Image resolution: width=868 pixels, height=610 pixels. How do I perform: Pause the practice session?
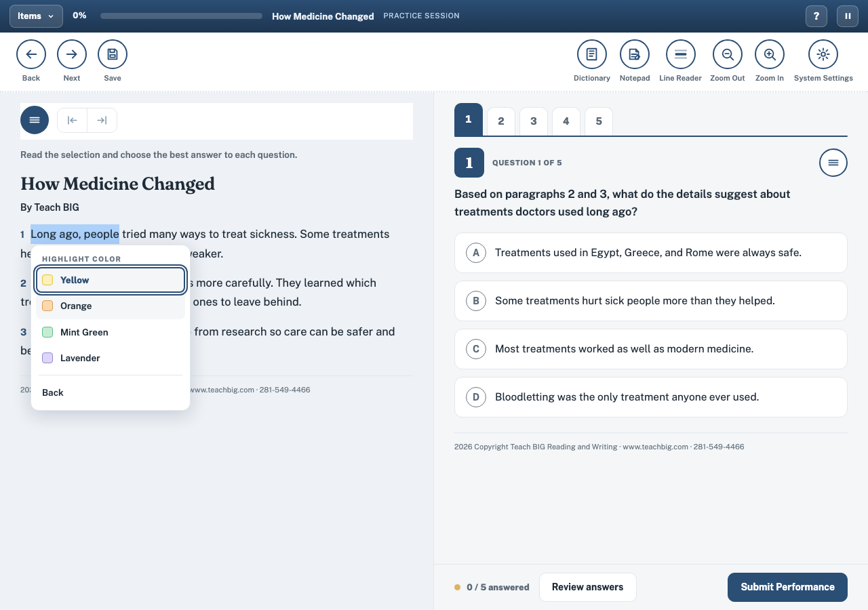[848, 16]
